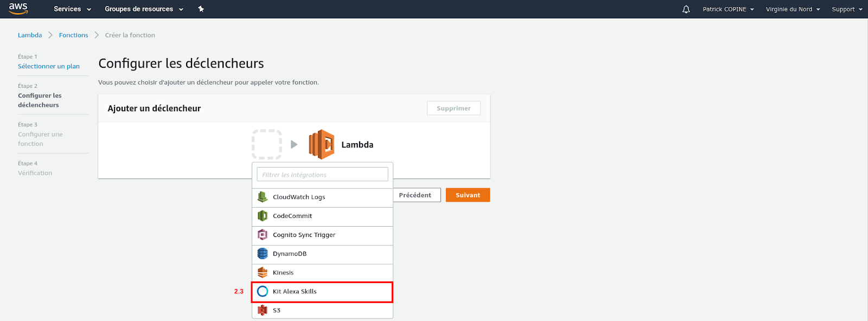Open the Support menu
The height and width of the screenshot is (321, 868).
[847, 9]
